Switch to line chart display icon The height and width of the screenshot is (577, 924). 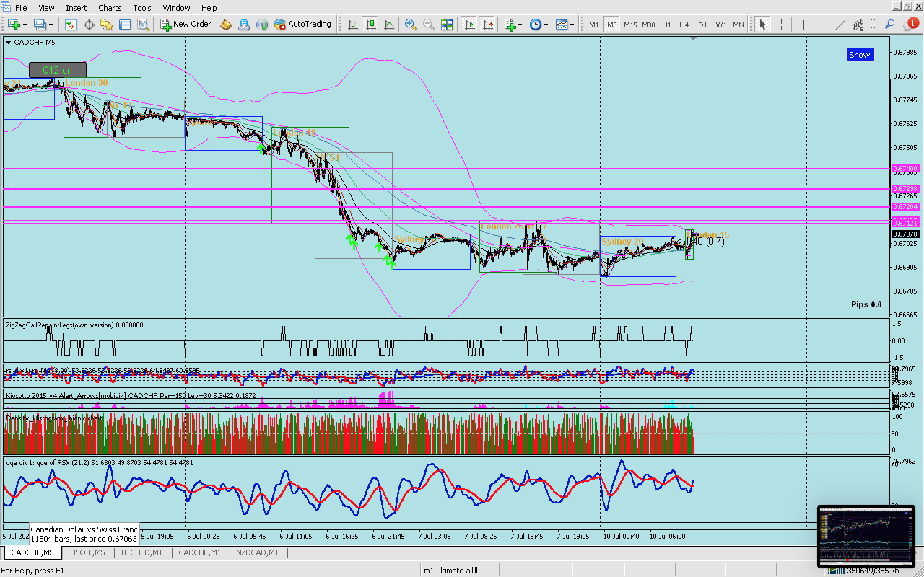pos(389,25)
